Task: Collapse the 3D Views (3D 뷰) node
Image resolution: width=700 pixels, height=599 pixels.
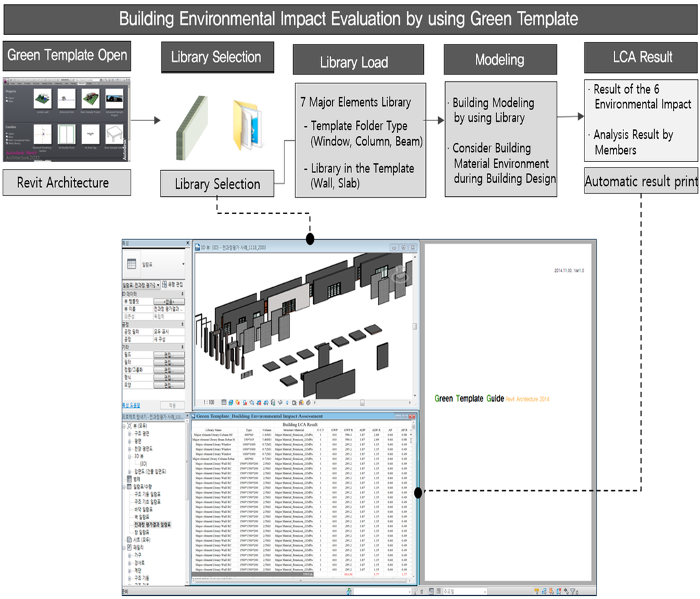Action: 130,456
